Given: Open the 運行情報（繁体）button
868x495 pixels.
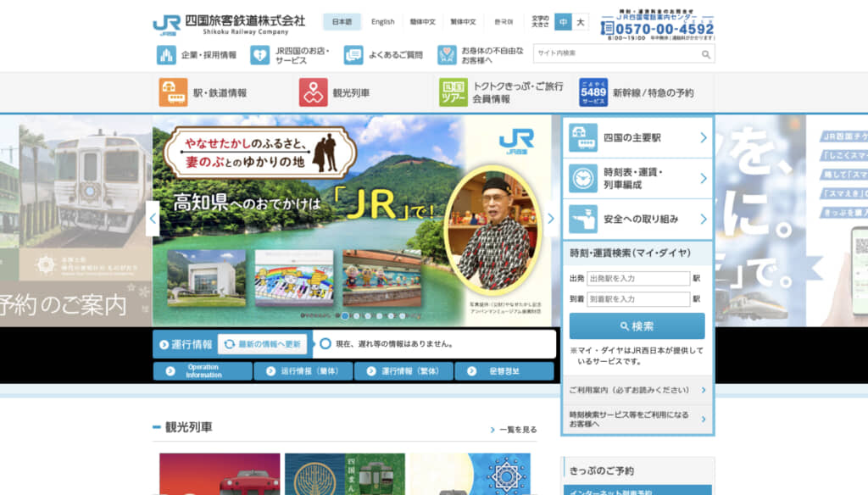Looking at the screenshot, I should pos(403,371).
